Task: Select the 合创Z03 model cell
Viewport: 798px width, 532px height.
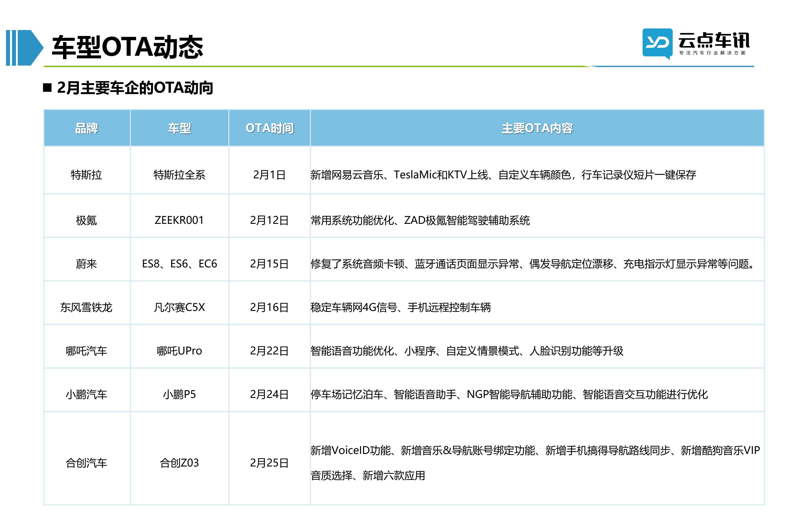Action: pyautogui.click(x=179, y=458)
